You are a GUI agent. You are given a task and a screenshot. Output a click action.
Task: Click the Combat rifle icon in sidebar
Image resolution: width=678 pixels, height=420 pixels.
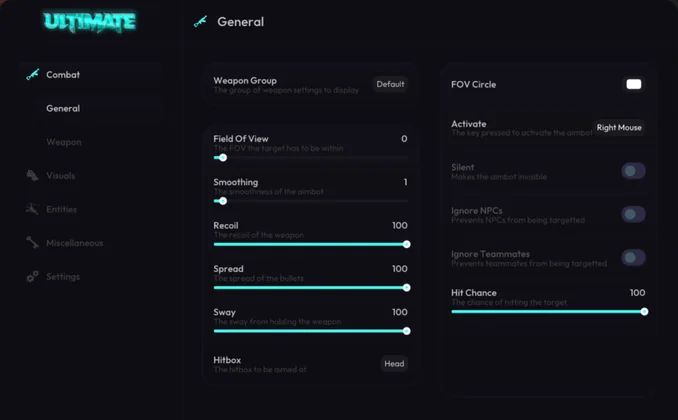click(x=32, y=74)
